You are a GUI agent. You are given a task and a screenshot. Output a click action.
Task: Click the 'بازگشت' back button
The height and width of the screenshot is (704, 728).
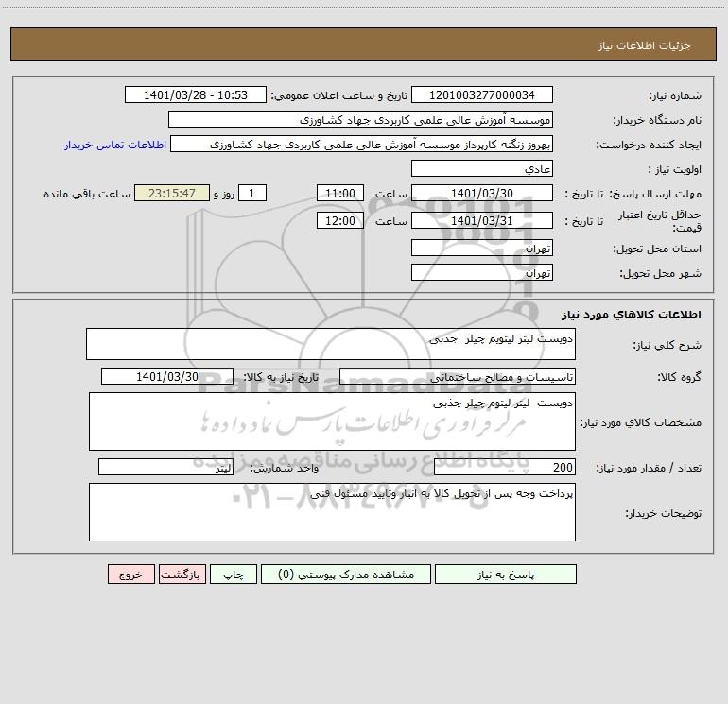pos(182,574)
